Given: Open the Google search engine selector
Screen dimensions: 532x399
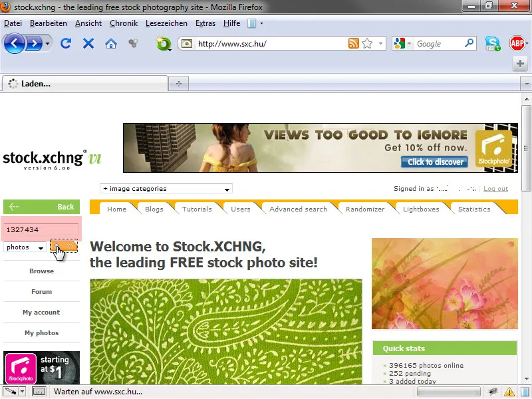Looking at the screenshot, I should click(402, 43).
